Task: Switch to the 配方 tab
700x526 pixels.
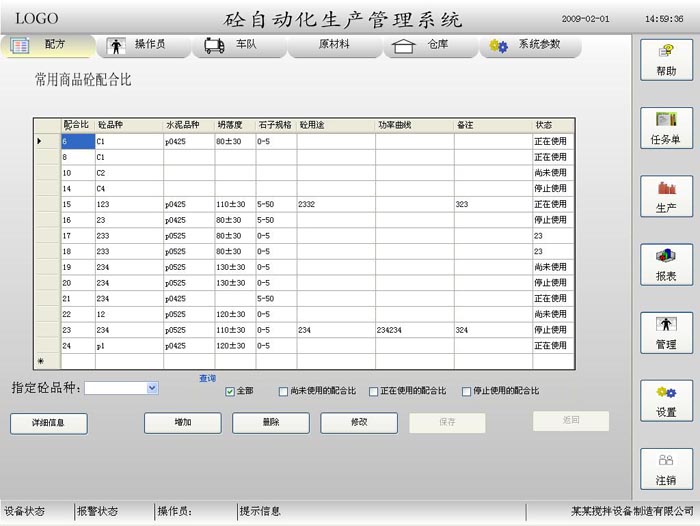Action: (48, 46)
